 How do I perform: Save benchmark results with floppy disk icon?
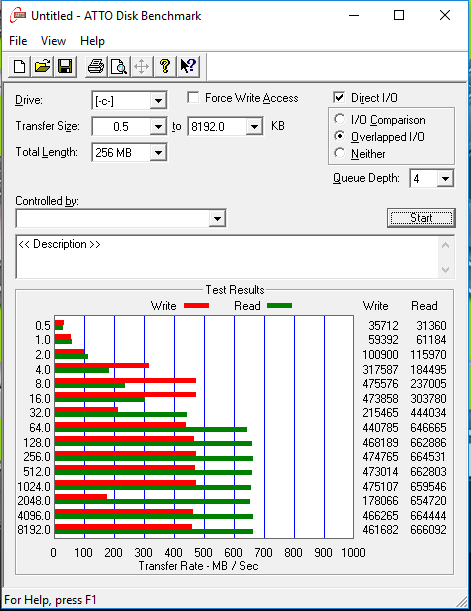(65, 67)
